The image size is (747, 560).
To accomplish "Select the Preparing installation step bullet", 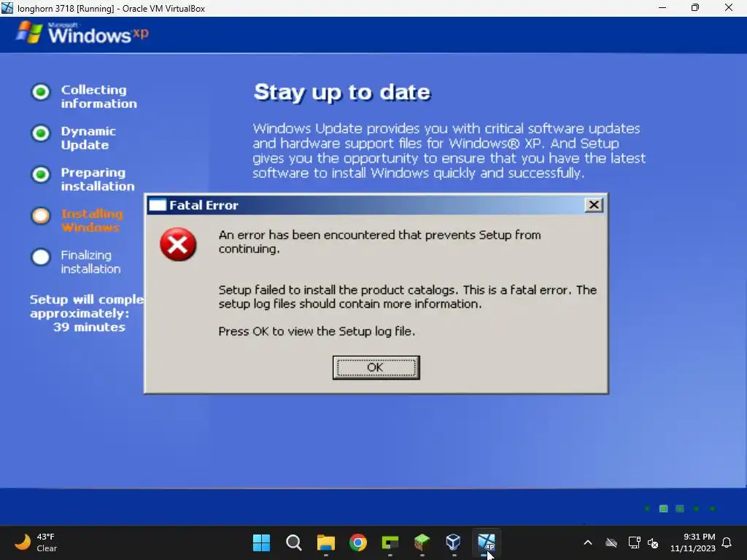I will (x=41, y=175).
